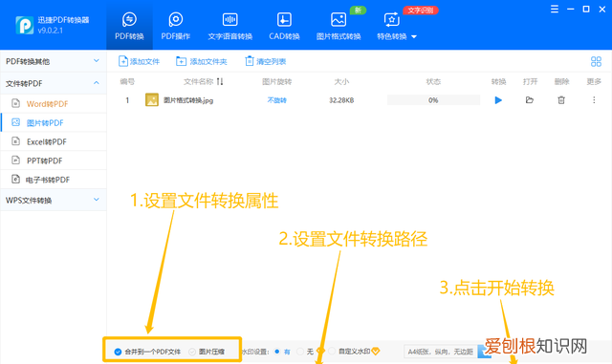Open the PDF操作 tab
Screen dimensions: 612x364
tap(176, 26)
